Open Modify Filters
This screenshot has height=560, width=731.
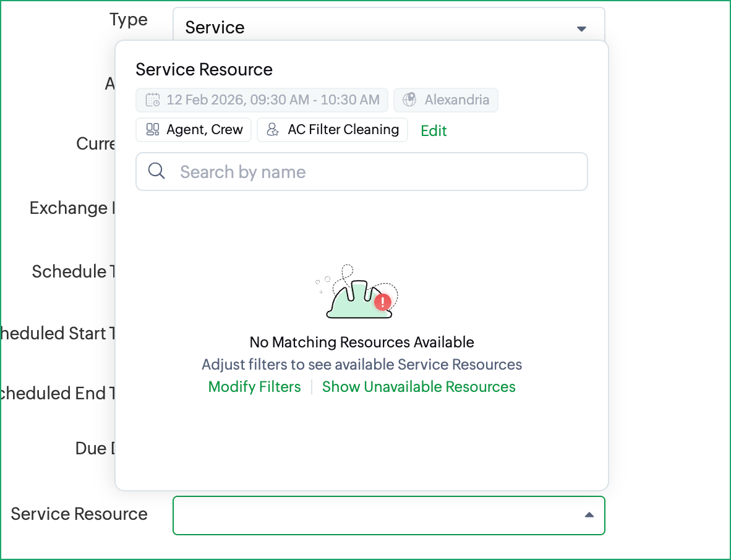254,387
